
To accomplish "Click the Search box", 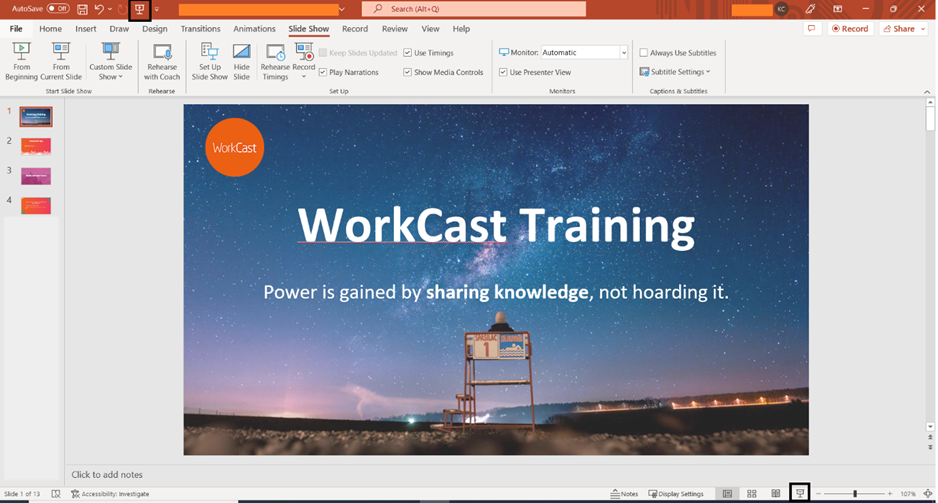I will point(474,9).
